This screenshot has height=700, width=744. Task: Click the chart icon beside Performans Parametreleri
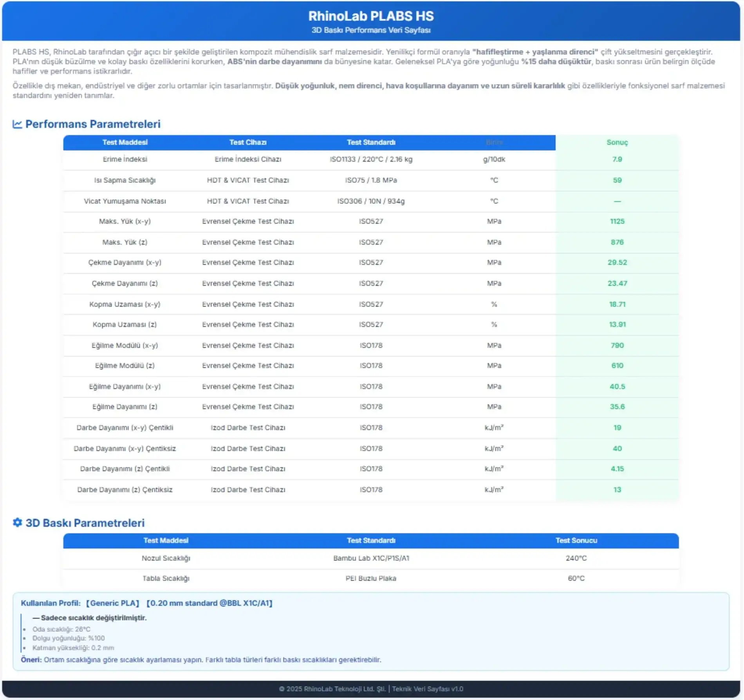coord(17,124)
